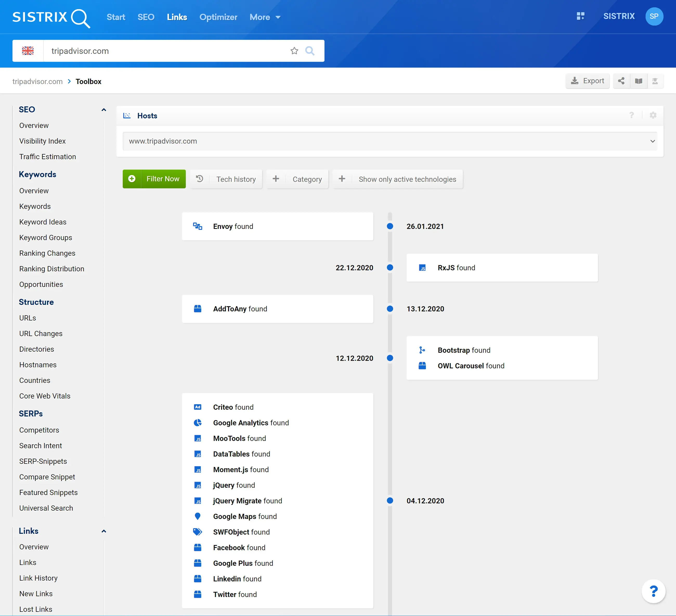Click the OWL Carousel technology icon
This screenshot has width=676, height=616.
point(423,366)
